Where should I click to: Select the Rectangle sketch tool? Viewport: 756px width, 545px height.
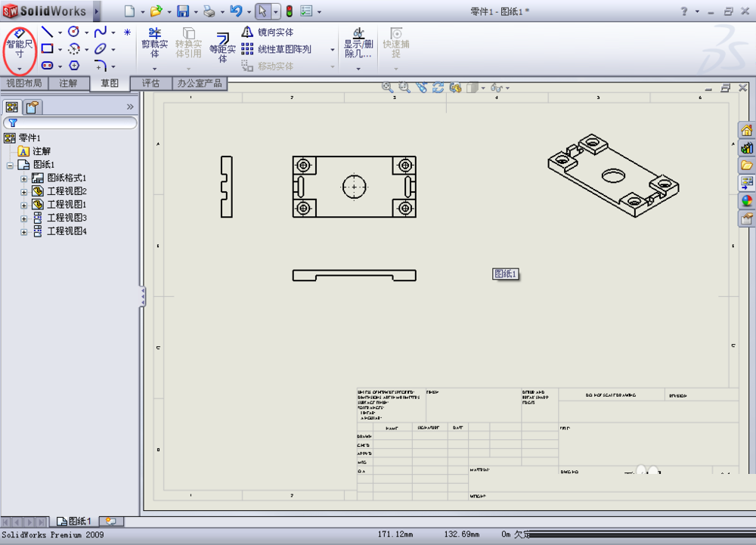47,48
